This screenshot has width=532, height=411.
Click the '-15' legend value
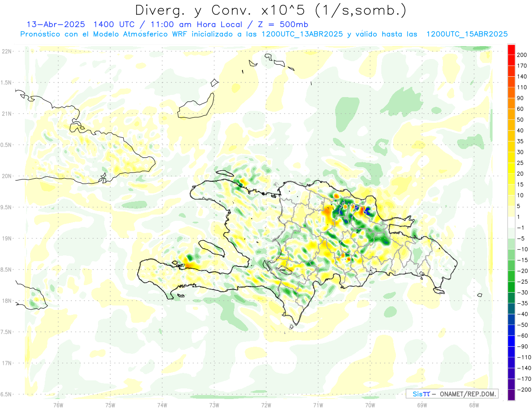[524, 260]
